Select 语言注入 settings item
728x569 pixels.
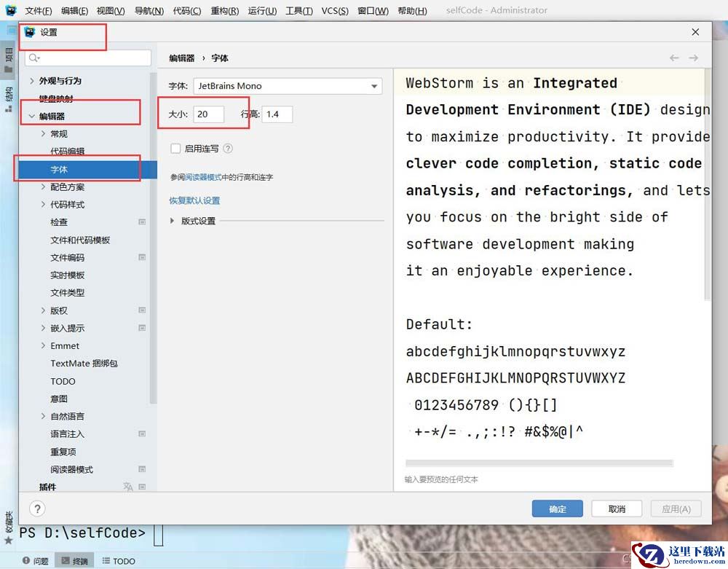(67, 433)
